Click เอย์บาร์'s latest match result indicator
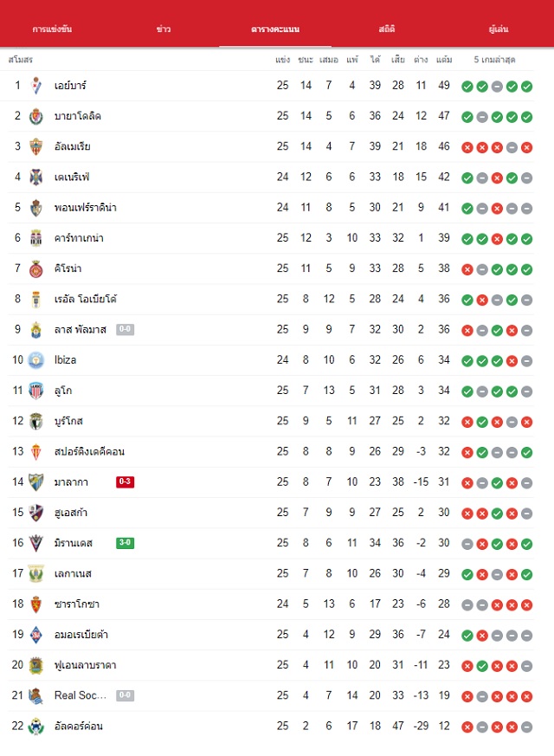This screenshot has height=756, width=554. (x=526, y=87)
